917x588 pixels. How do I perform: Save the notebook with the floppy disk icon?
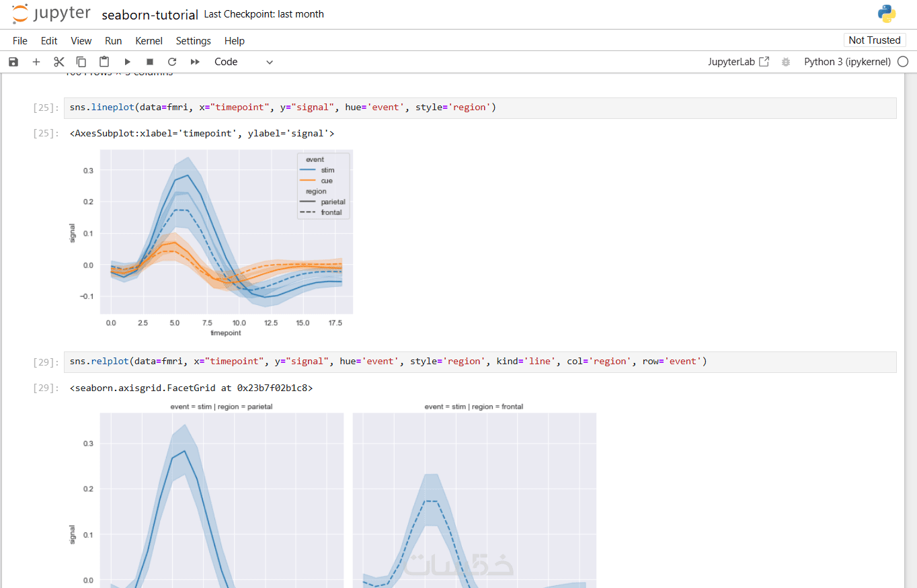(13, 62)
